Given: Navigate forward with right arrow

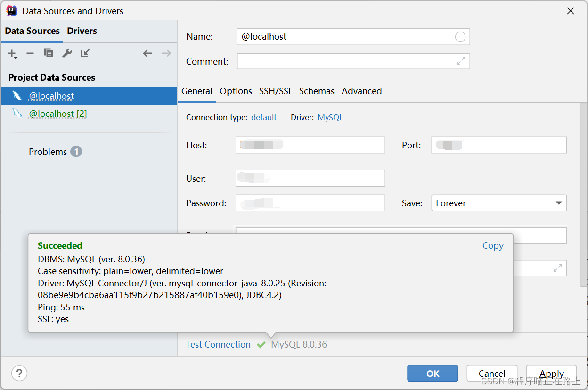Looking at the screenshot, I should tap(166, 53).
